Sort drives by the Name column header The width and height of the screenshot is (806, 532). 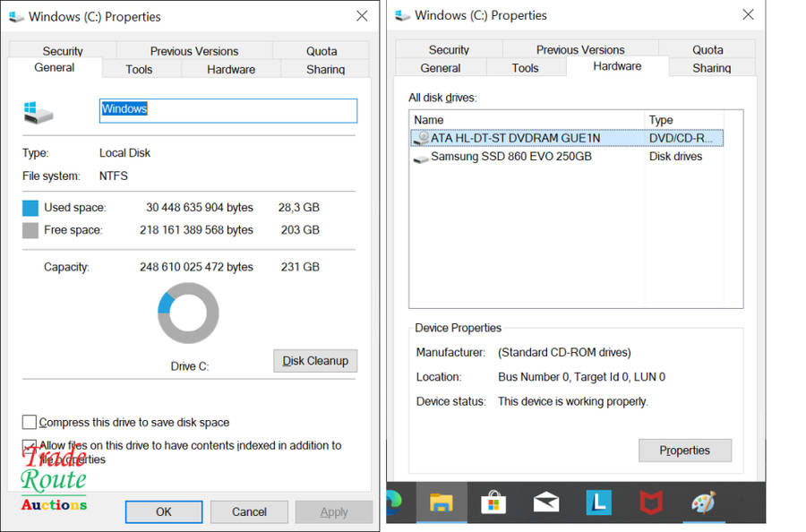tap(527, 120)
